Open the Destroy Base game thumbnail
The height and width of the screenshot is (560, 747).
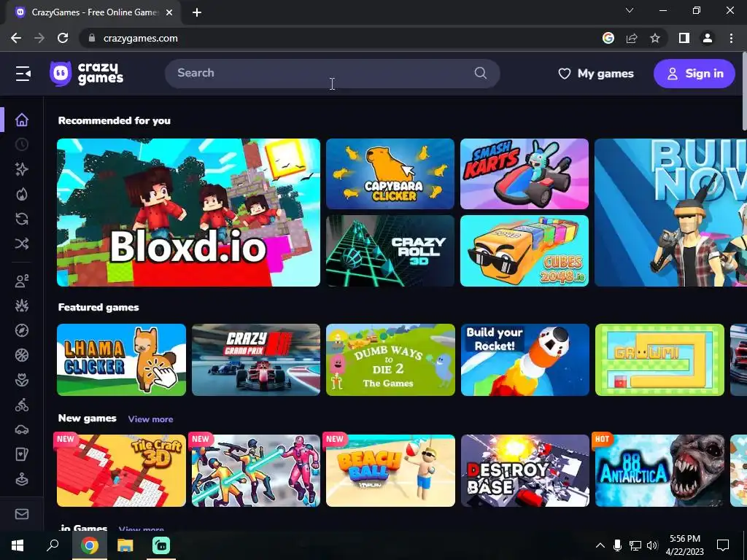coord(525,470)
